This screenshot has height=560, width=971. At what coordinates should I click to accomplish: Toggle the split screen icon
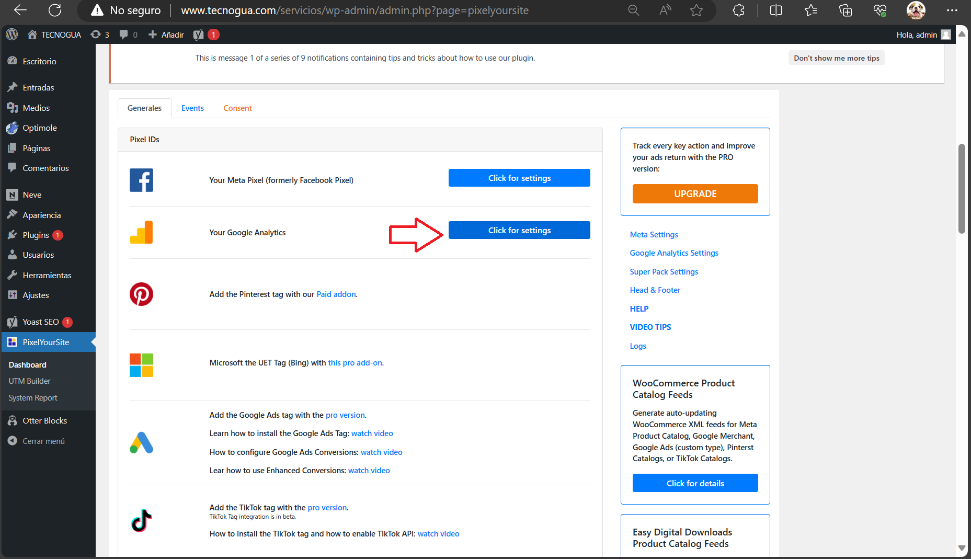776,10
